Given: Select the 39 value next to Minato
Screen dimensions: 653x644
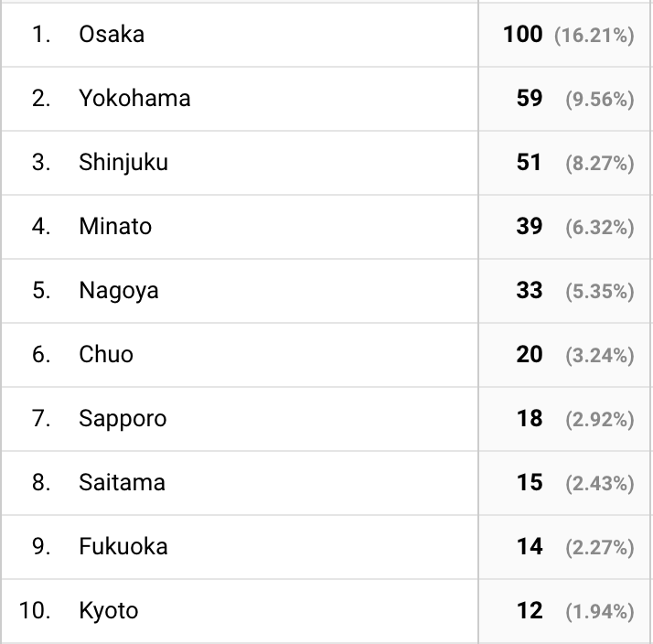Looking at the screenshot, I should (529, 227).
